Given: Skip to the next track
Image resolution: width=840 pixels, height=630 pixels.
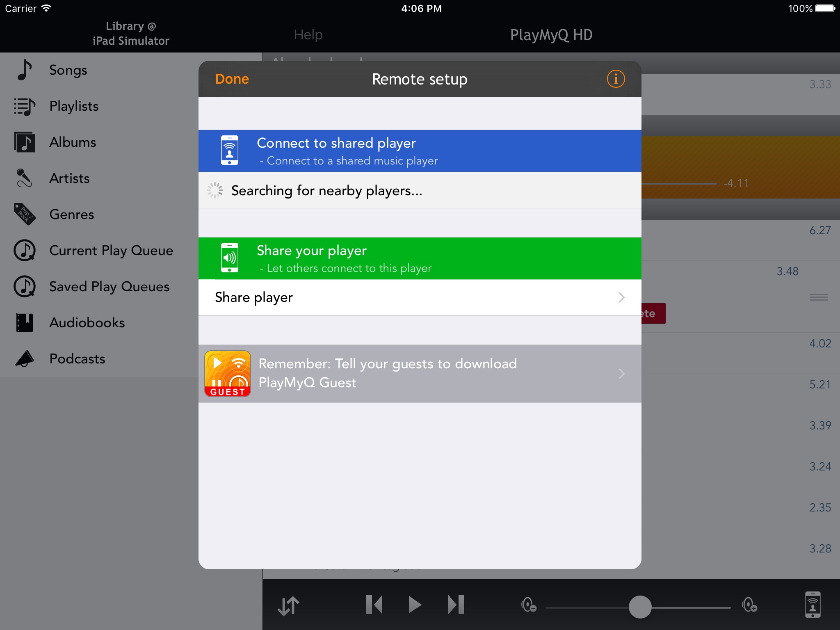Looking at the screenshot, I should (456, 605).
